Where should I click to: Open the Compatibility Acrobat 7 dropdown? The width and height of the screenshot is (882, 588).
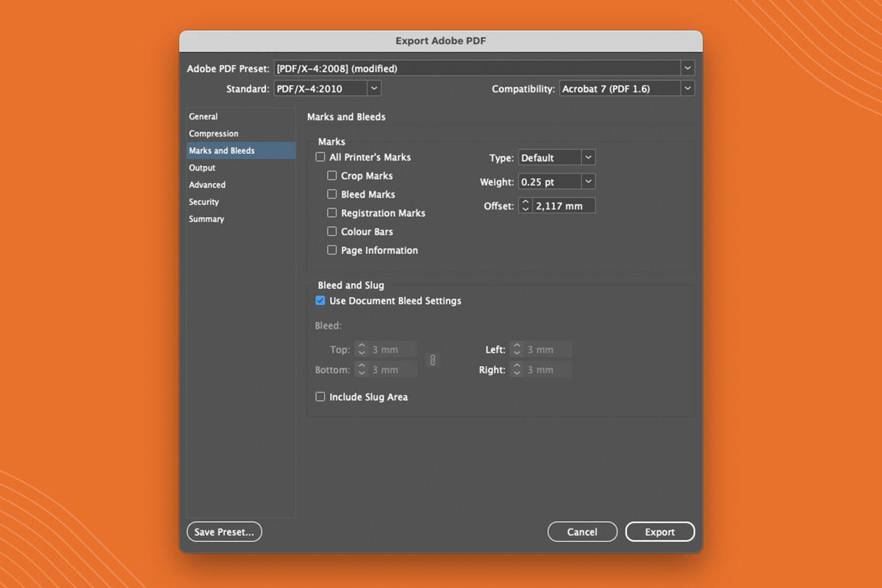pyautogui.click(x=626, y=88)
